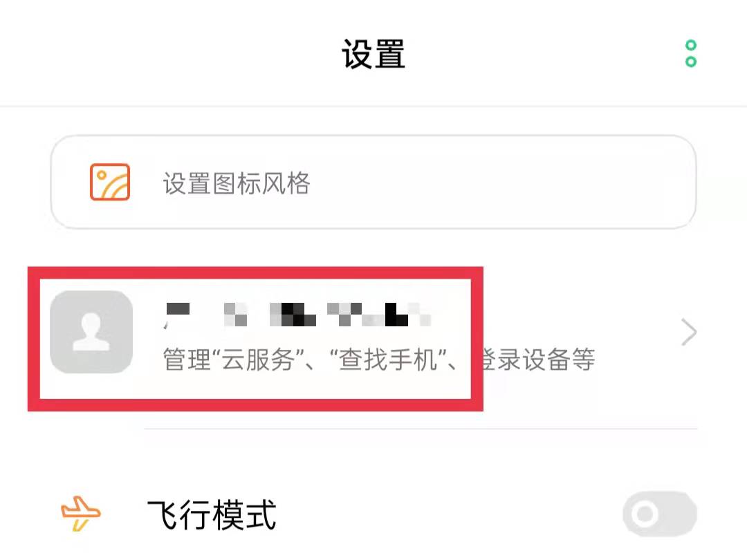The image size is (747, 560).
Task: Open 设置图标风格 text entry
Action: (x=237, y=183)
